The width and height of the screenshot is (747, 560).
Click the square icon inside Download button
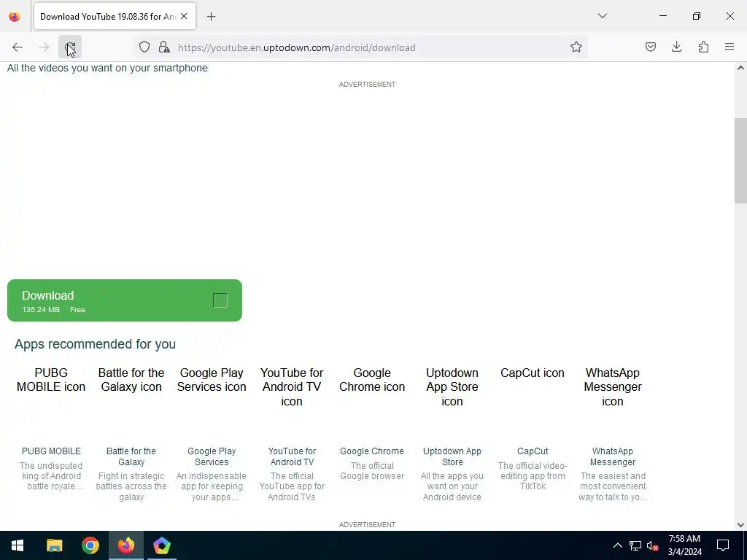pos(220,300)
